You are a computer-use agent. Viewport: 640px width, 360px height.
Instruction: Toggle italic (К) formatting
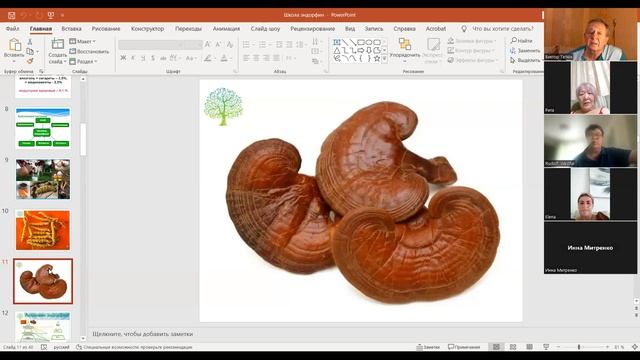133,58
